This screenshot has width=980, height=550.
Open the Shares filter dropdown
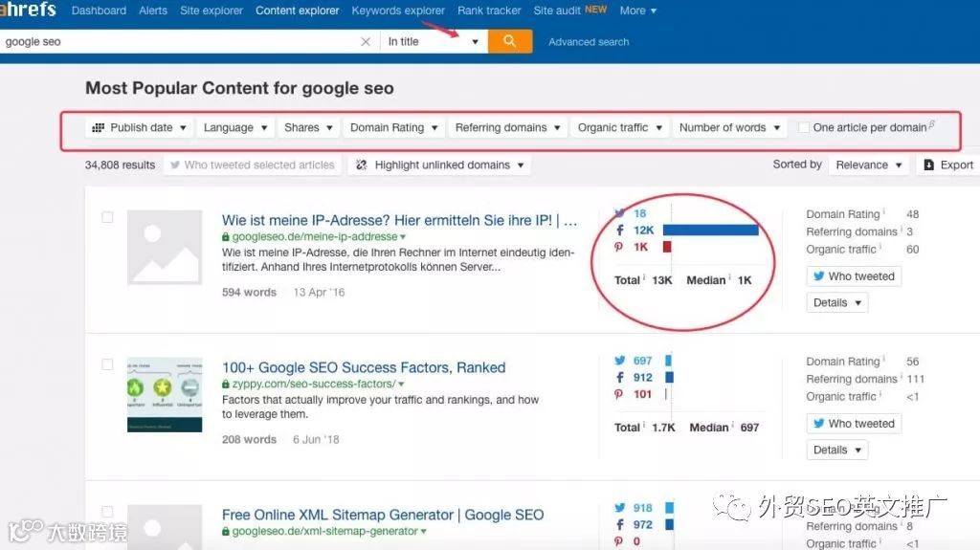[308, 127]
